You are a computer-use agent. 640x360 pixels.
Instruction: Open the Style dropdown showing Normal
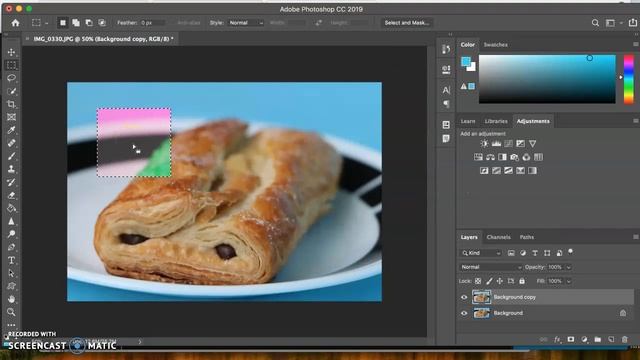point(246,23)
